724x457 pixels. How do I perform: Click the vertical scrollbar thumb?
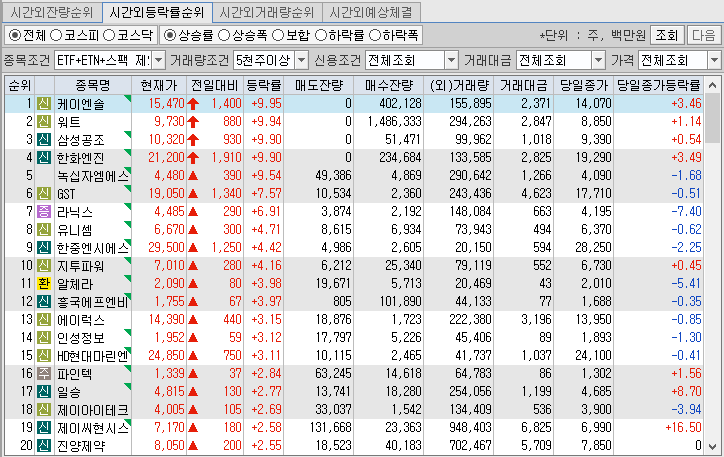point(712,118)
